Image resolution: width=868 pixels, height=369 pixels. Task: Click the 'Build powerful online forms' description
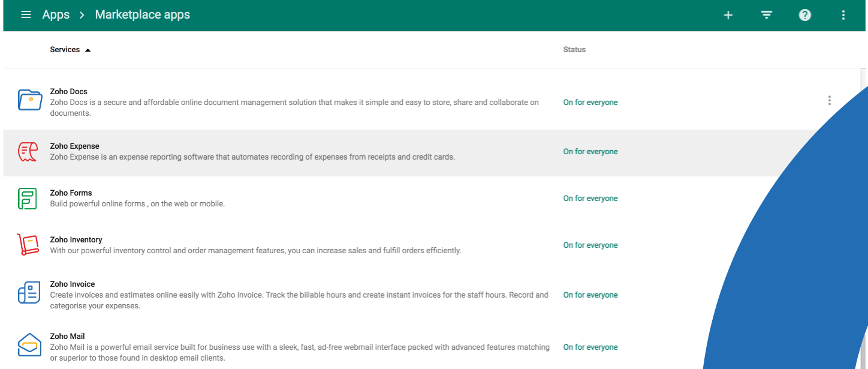(x=137, y=204)
